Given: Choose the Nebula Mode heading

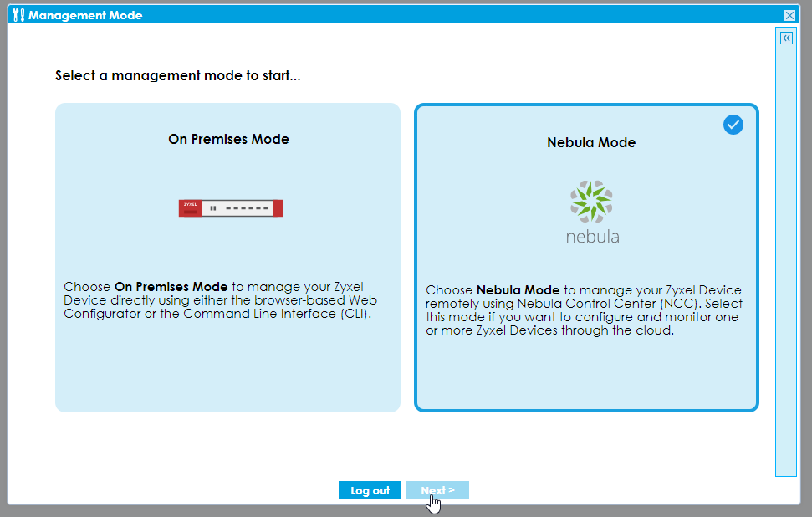Looking at the screenshot, I should pos(590,142).
